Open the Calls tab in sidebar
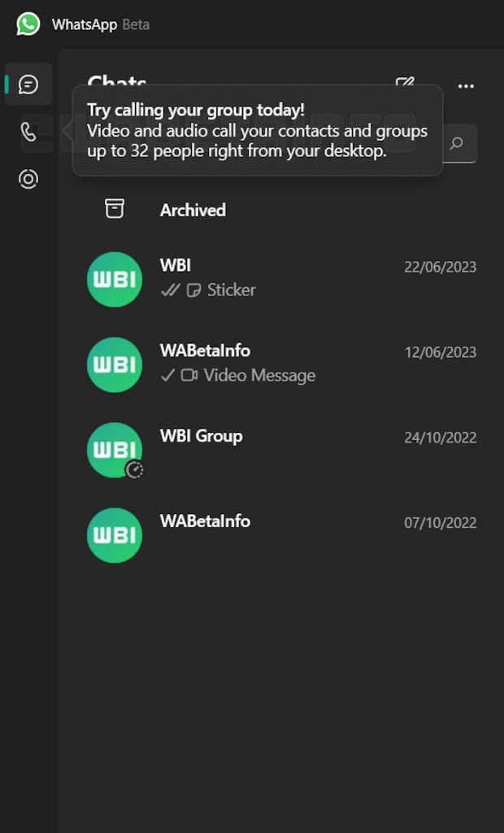504x833 pixels. click(x=28, y=132)
